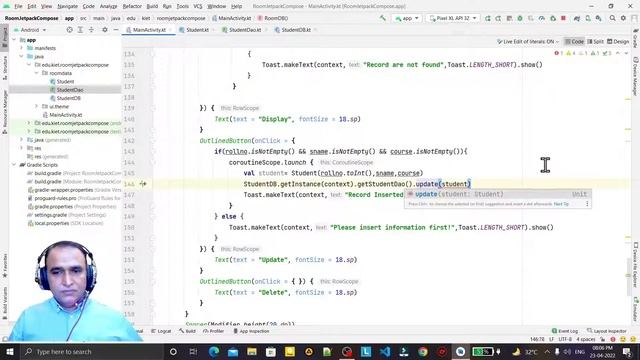Click the Windows search box

(x=91, y=351)
